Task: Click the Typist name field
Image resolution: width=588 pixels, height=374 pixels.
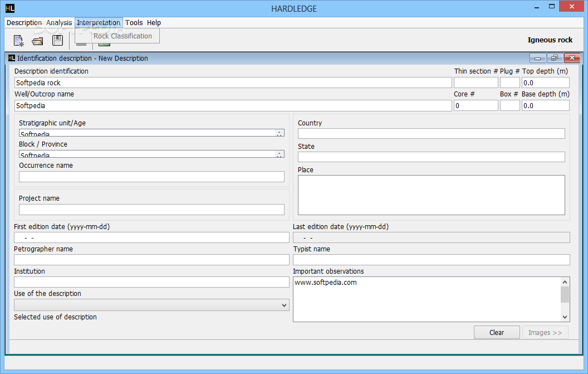Action: pos(431,260)
